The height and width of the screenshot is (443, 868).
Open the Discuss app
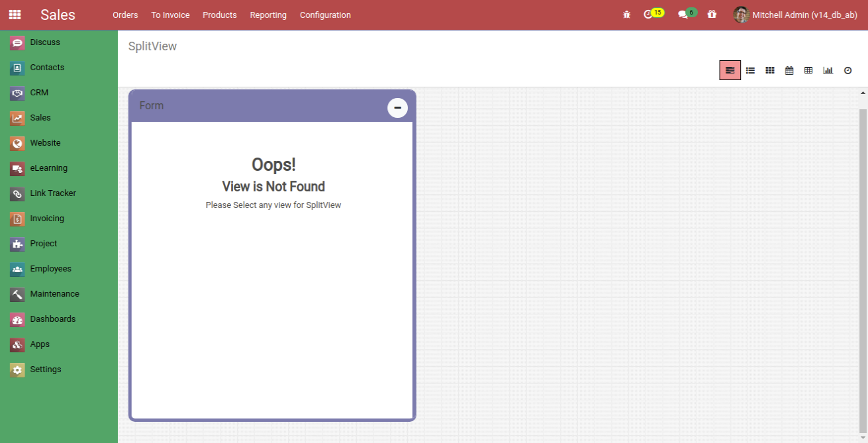point(45,42)
